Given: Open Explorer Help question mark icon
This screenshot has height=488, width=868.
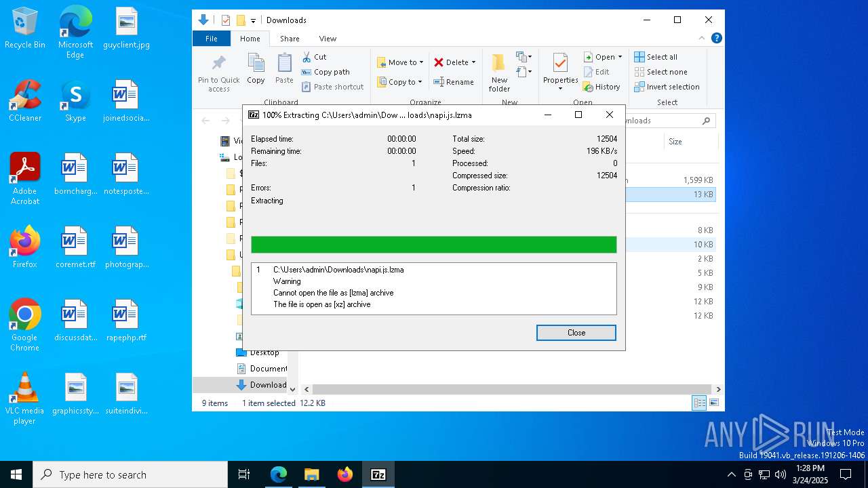Looking at the screenshot, I should click(716, 39).
